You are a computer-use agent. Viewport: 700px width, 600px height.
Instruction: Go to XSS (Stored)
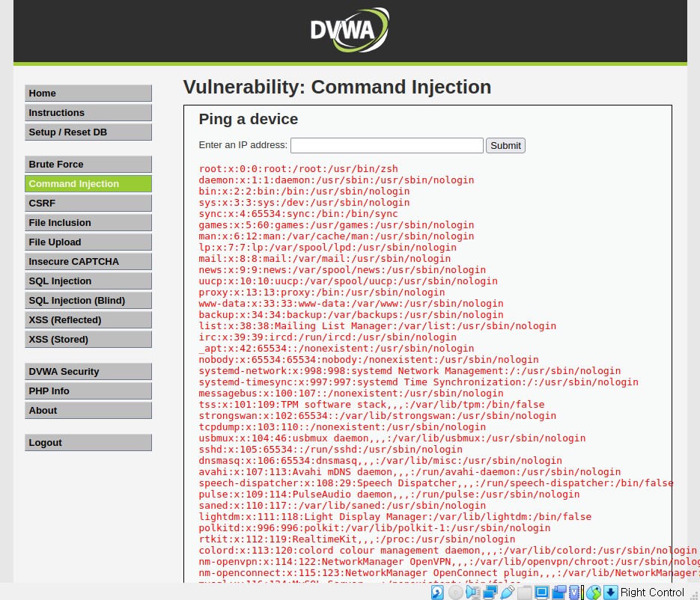(88, 340)
